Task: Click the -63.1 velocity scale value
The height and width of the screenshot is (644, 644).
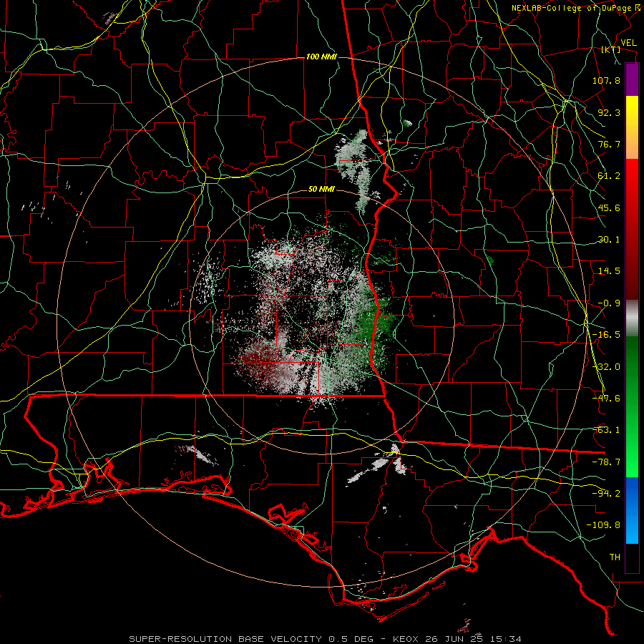Action: tap(606, 430)
